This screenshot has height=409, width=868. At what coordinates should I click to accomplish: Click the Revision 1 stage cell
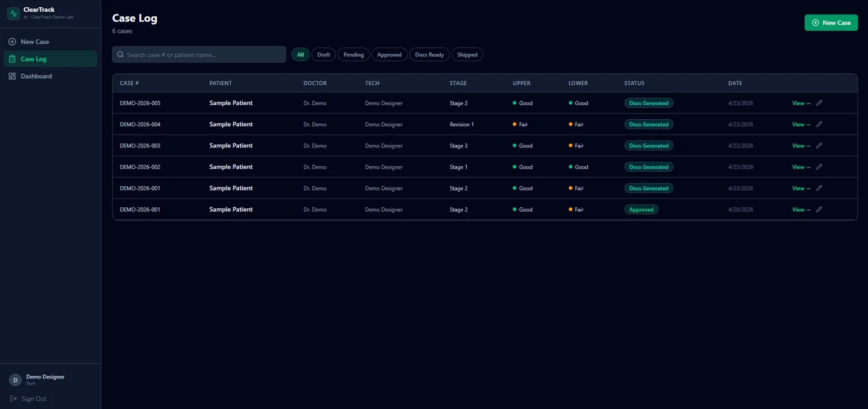pos(462,124)
